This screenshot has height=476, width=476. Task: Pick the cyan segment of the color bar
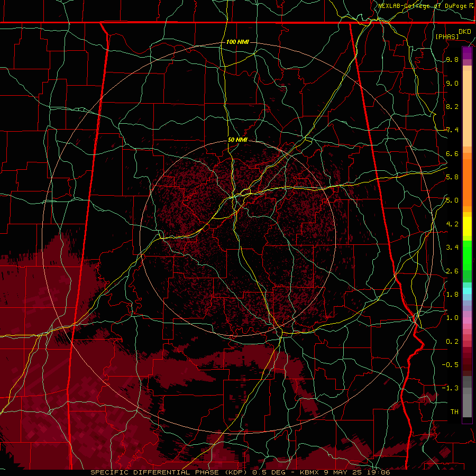(x=467, y=291)
